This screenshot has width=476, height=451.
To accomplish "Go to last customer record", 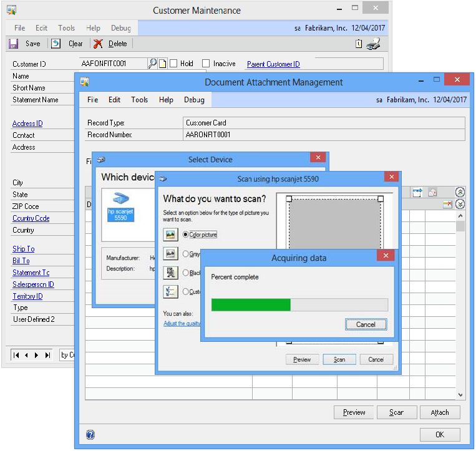I will (47, 355).
